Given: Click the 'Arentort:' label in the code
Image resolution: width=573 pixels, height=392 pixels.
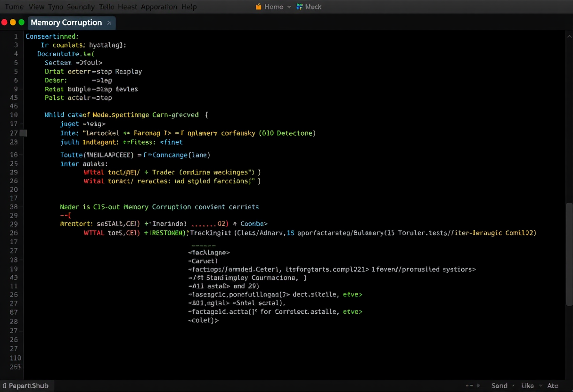Looking at the screenshot, I should [x=76, y=224].
